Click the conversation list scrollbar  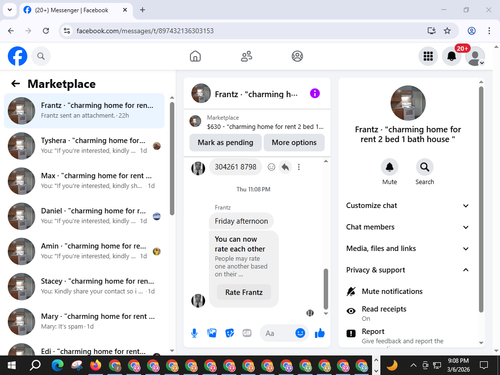(x=172, y=159)
